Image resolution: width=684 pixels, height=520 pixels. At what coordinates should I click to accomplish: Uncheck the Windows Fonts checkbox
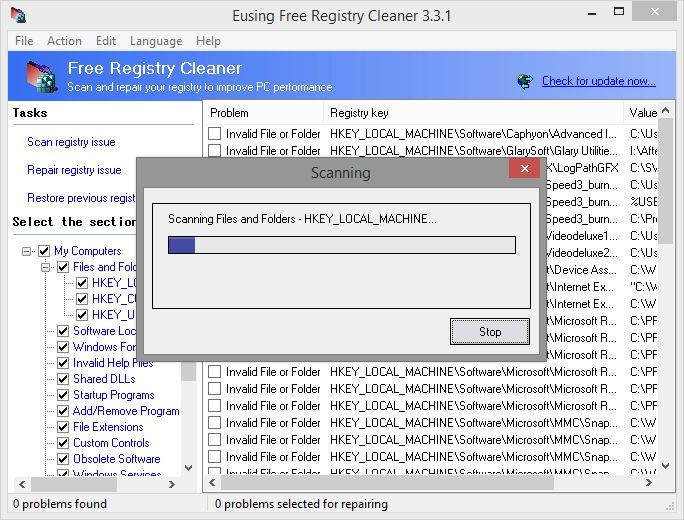[x=63, y=347]
